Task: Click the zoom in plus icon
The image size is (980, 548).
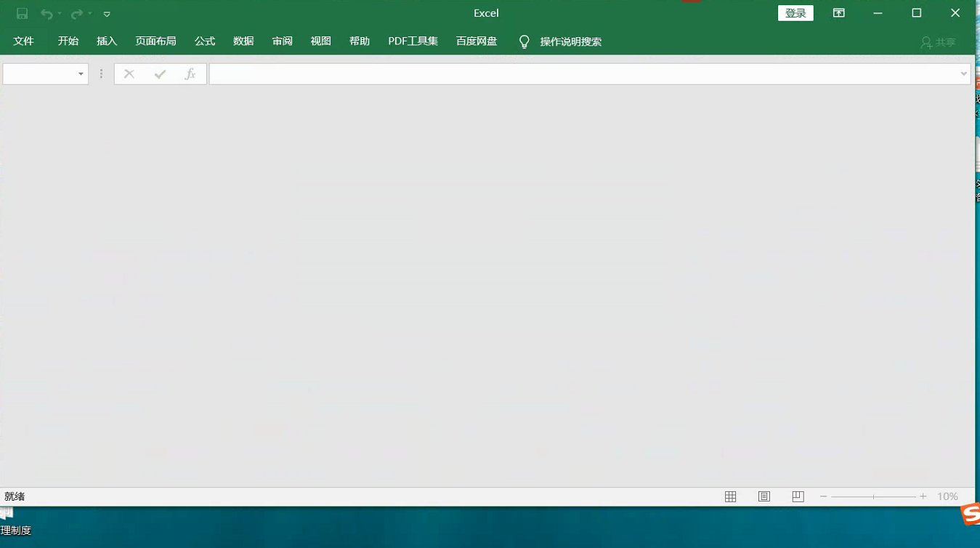Action: (923, 496)
